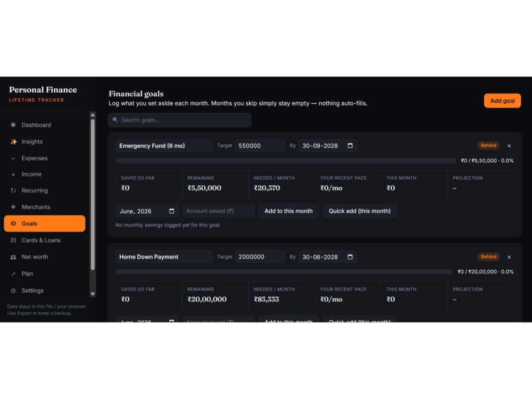The width and height of the screenshot is (532, 399).
Task: Edit the Home Down Payment name field
Action: coord(164,257)
